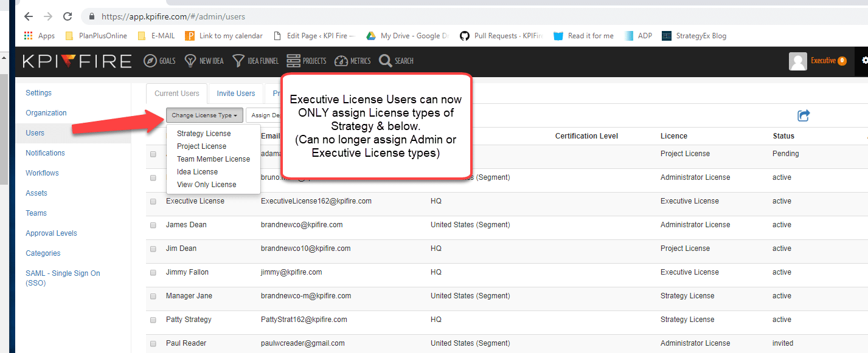Click the orange notification count badge
Image resolution: width=868 pixels, height=353 pixels.
tap(842, 61)
